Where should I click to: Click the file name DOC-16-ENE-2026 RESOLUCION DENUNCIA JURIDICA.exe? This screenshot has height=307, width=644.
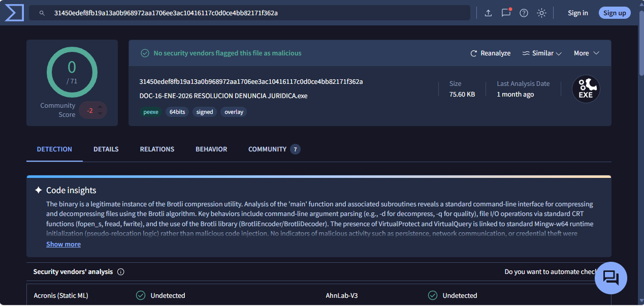point(223,96)
